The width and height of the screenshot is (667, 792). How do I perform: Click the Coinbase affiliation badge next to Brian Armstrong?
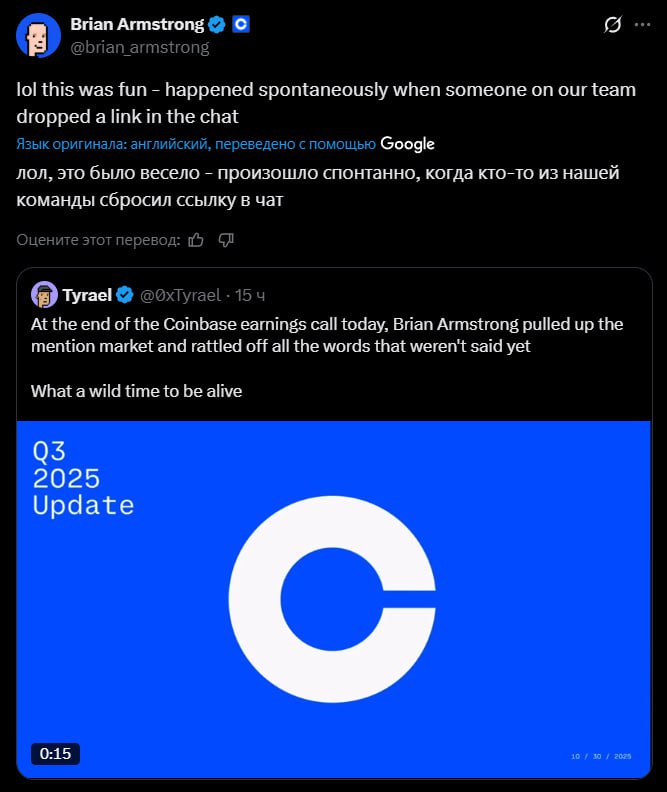coord(241,24)
